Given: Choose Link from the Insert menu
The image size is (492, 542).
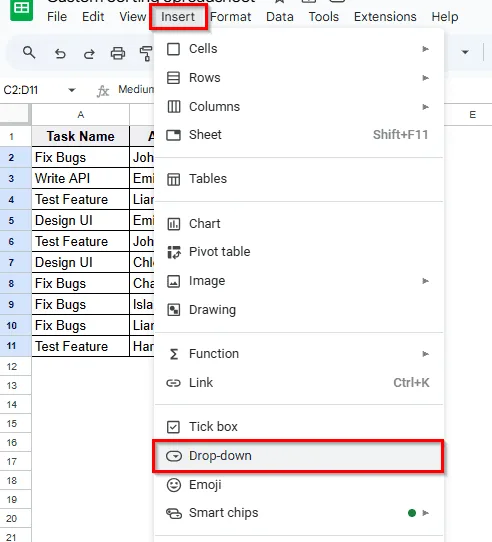Looking at the screenshot, I should (298, 383).
